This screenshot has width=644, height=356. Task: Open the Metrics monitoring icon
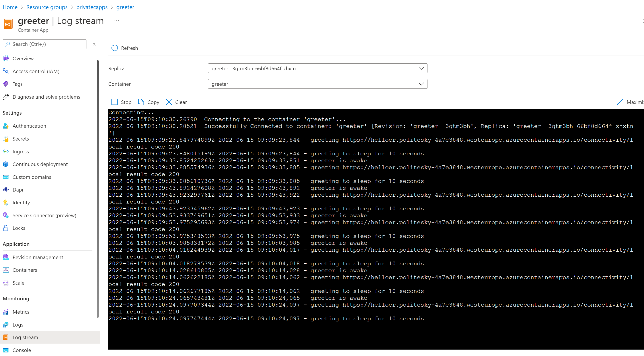point(6,312)
